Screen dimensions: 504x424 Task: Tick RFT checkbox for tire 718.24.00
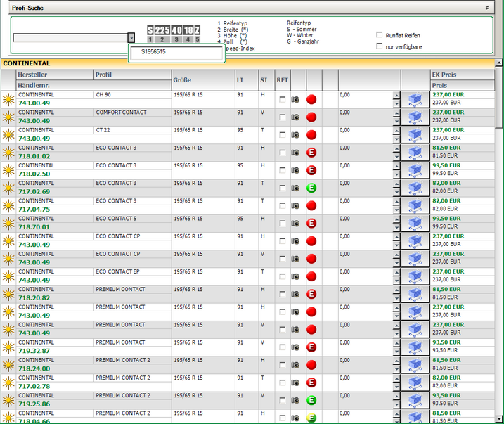[x=282, y=365]
